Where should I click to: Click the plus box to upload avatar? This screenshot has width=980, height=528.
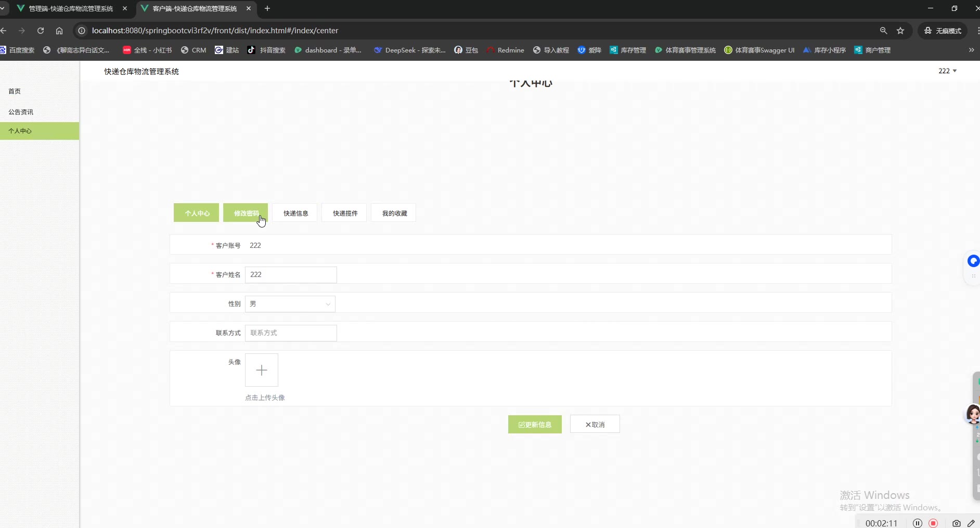coord(262,370)
